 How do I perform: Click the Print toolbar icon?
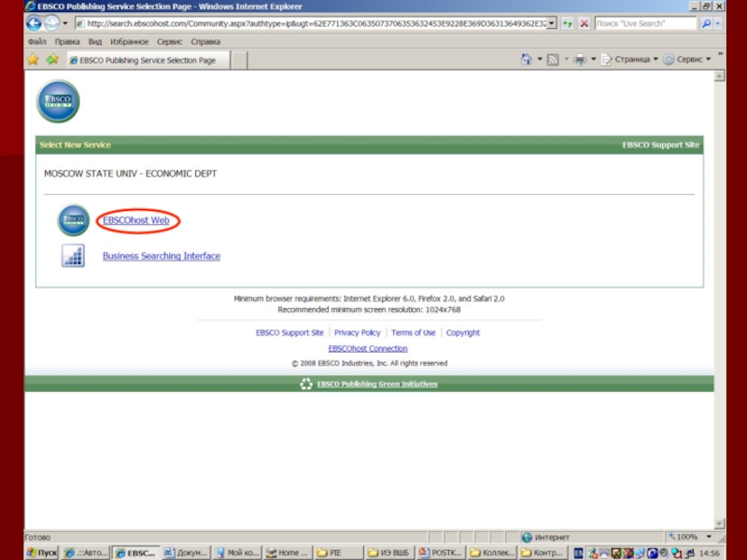click(x=580, y=60)
